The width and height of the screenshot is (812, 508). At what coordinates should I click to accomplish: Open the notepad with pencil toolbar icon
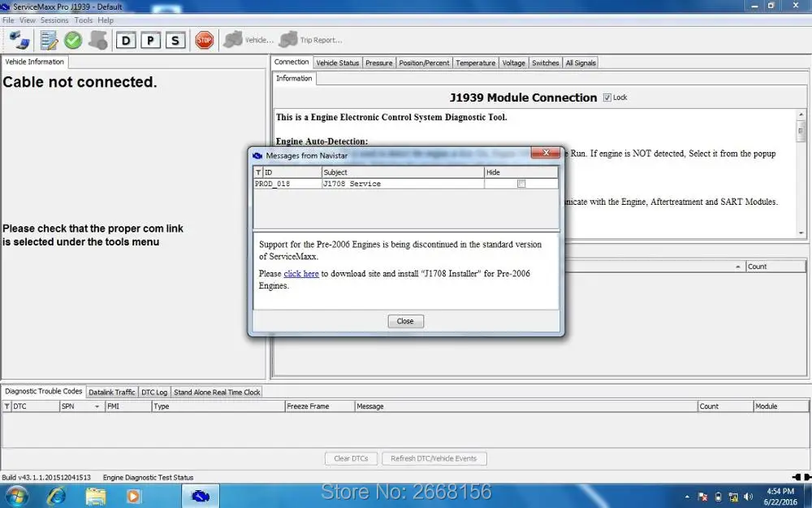[x=49, y=40]
